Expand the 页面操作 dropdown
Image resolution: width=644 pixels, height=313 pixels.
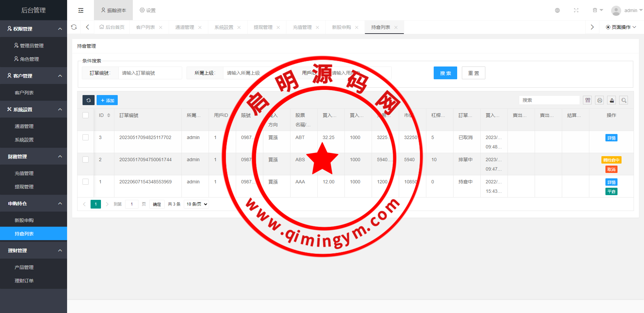621,27
